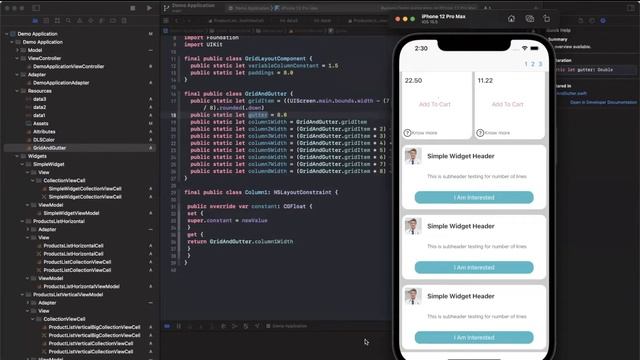Click the Run (play) button

pyautogui.click(x=149, y=8)
